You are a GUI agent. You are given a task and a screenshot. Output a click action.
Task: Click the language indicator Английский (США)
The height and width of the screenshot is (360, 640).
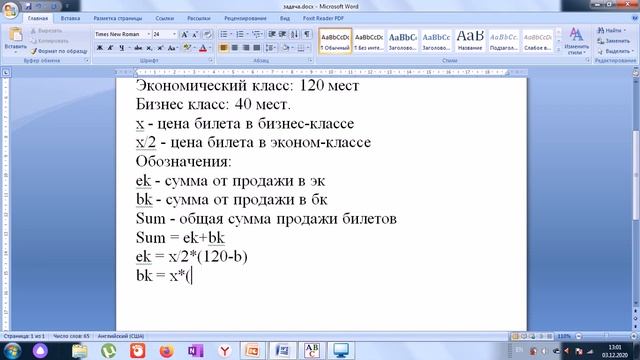(121, 336)
